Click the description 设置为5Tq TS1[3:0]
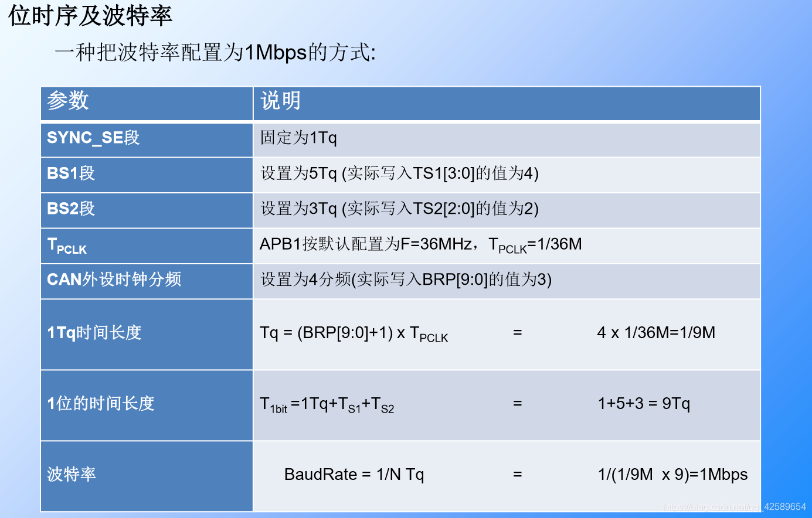 coord(399,173)
